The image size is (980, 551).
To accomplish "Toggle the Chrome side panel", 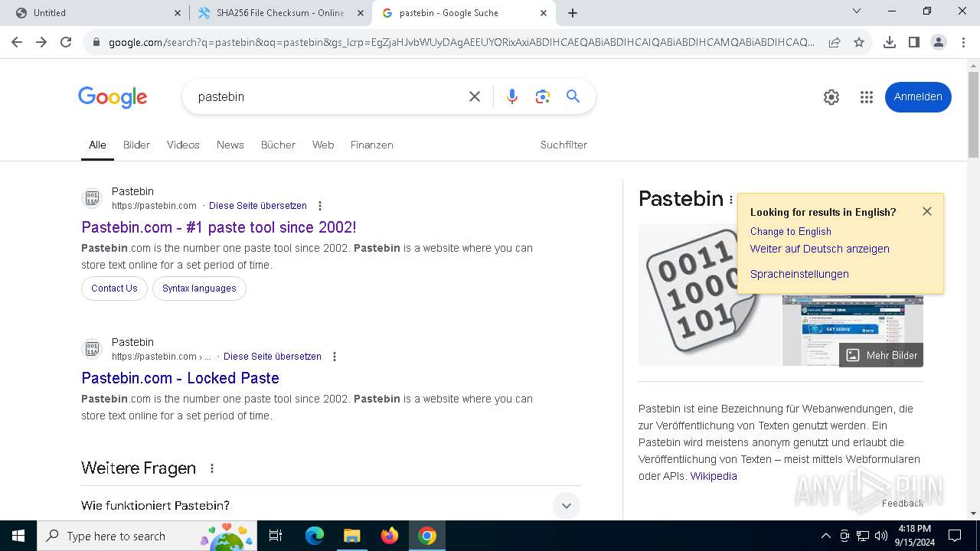I will tap(913, 42).
